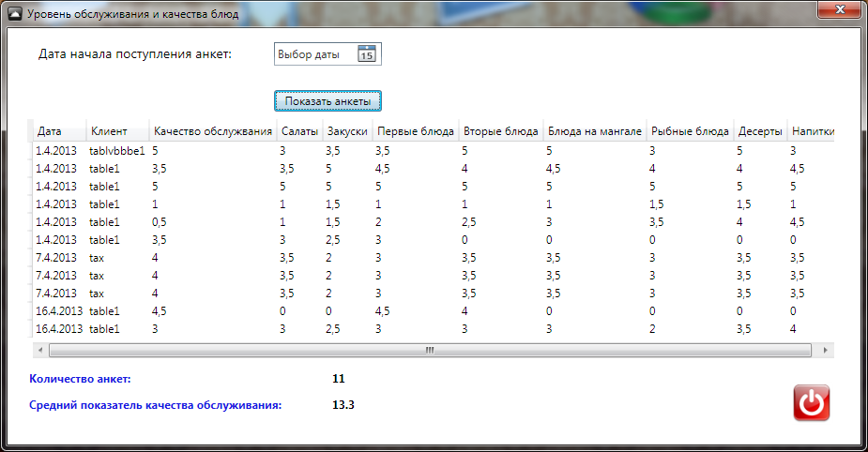Open the calendar date picker icon

click(x=367, y=53)
